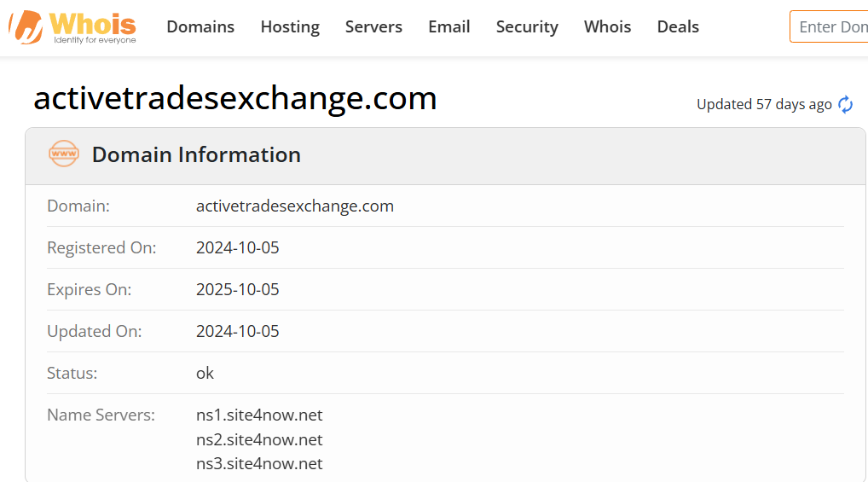The width and height of the screenshot is (868, 482).
Task: Open the Servers menu
Action: coord(373,26)
